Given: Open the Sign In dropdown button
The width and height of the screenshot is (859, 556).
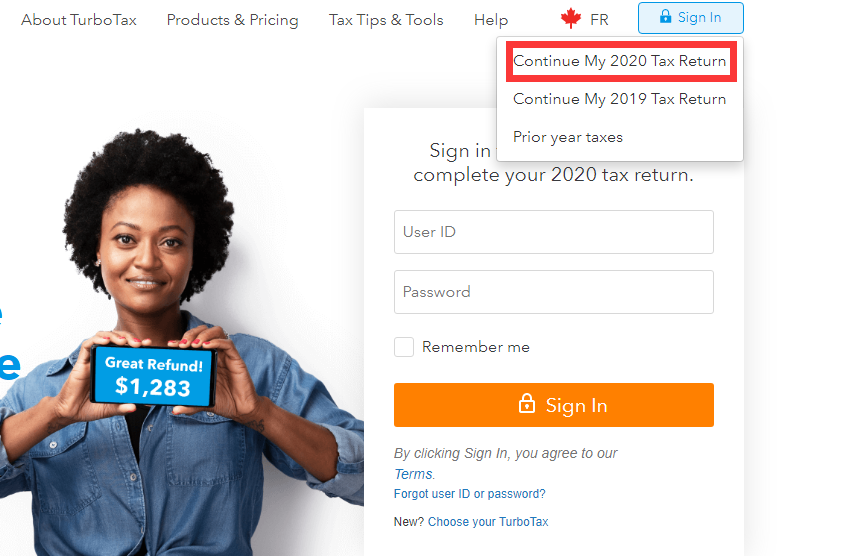Looking at the screenshot, I should [x=690, y=18].
